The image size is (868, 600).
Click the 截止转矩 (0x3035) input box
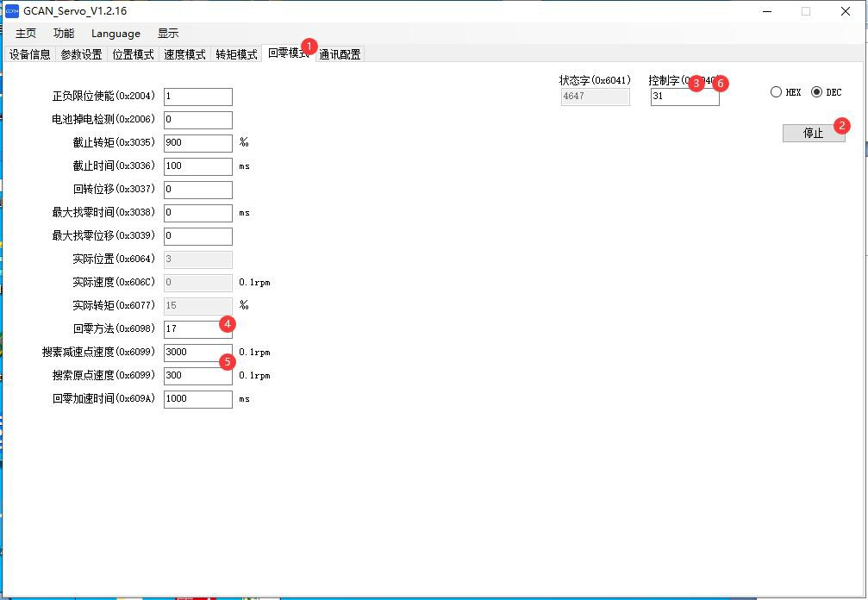pos(197,143)
